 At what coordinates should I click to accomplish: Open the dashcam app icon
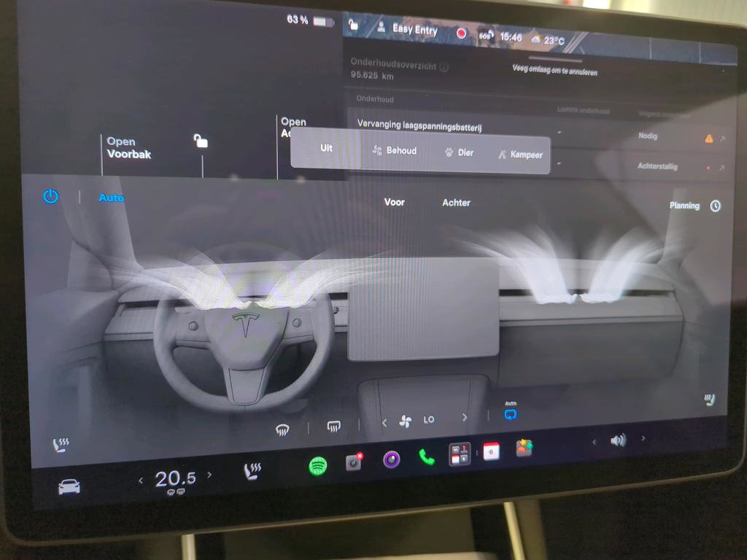[x=354, y=462]
